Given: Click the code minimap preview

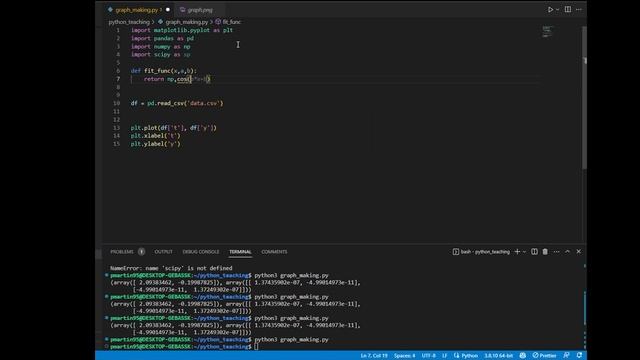Looking at the screenshot, I should [x=548, y=31].
